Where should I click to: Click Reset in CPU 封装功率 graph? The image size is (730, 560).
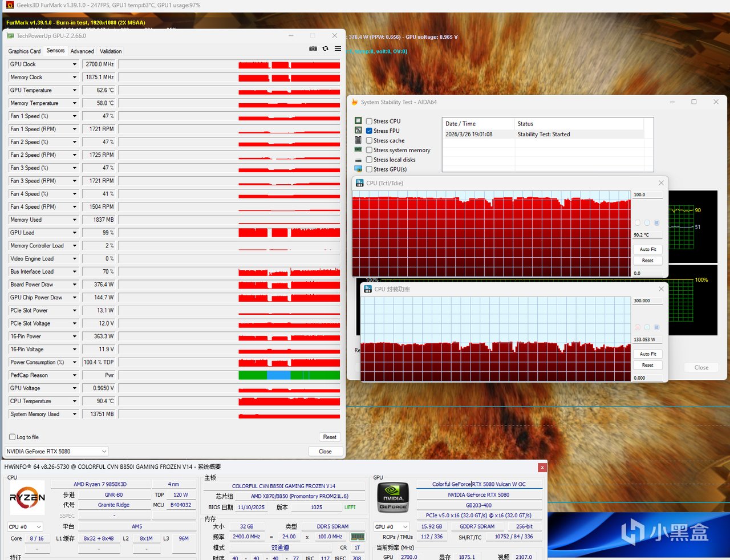point(648,364)
